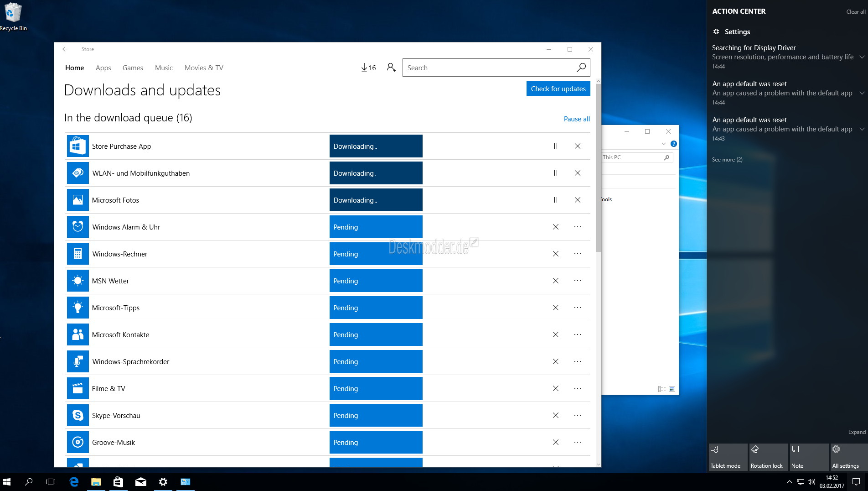
Task: Click Expand above the quick actions
Action: coord(857,432)
